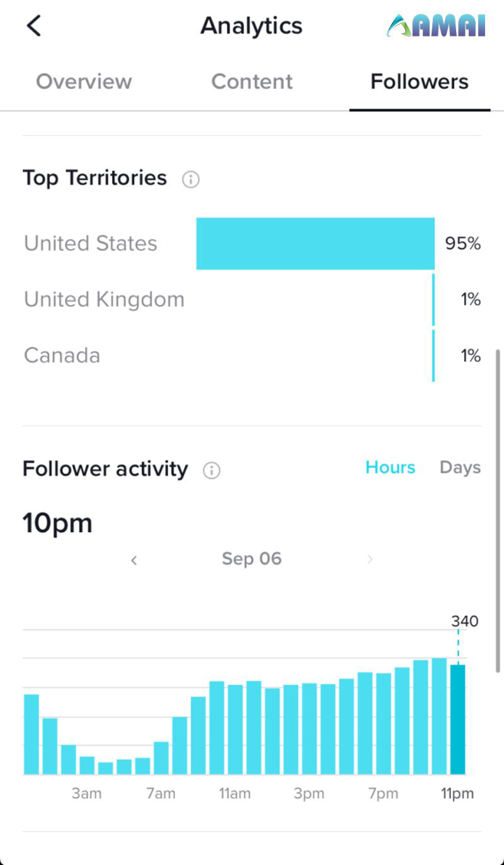Show previous date before Sep 06
This screenshot has height=865, width=504.
[134, 560]
